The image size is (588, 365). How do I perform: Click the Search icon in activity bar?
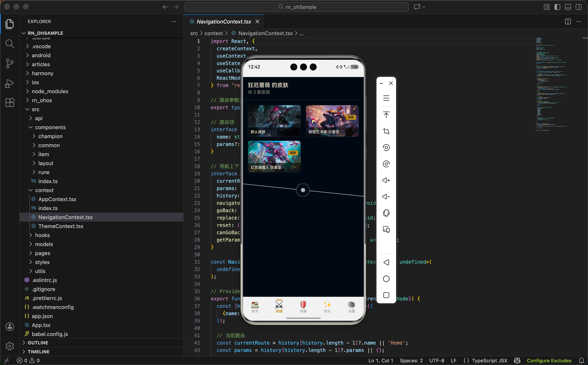[9, 44]
